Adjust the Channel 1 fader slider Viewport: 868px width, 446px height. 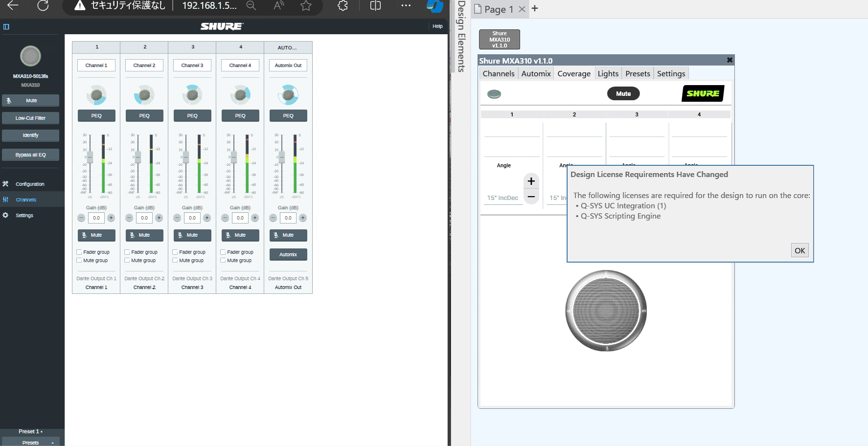[90, 157]
